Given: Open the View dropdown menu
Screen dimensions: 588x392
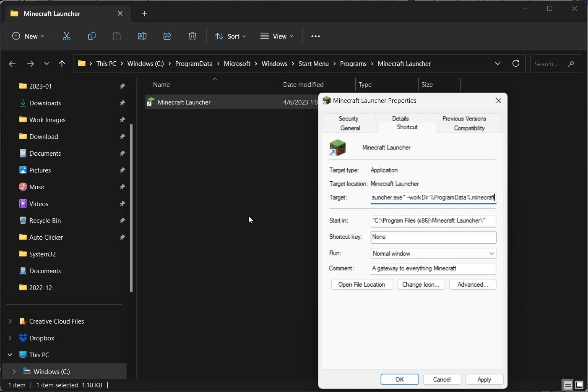Looking at the screenshot, I should [x=277, y=36].
